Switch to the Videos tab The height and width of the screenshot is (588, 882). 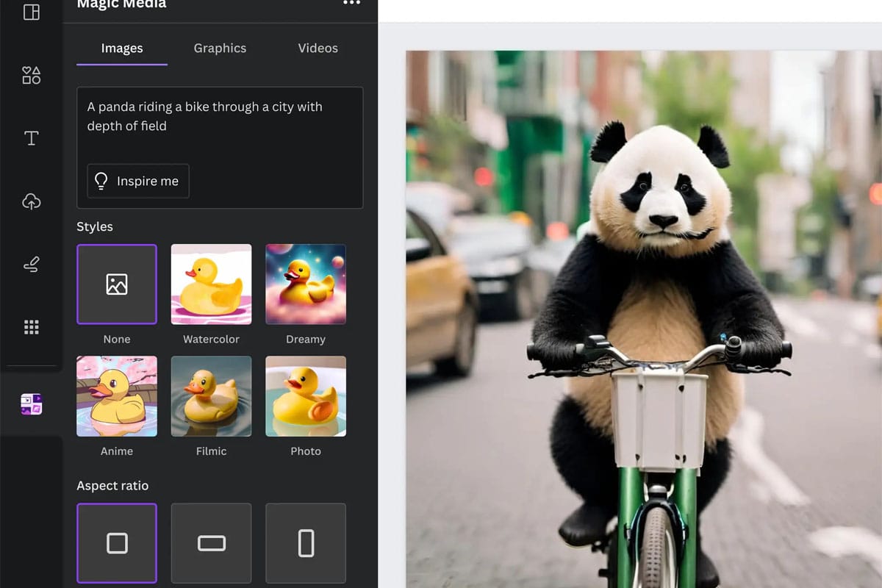pyautogui.click(x=318, y=48)
